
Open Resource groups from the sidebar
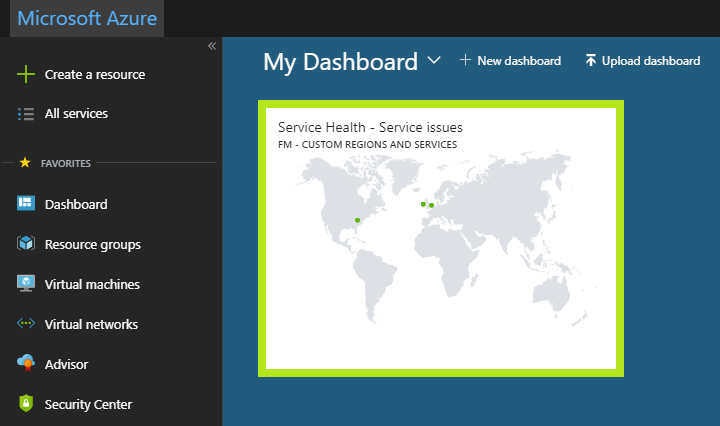click(x=93, y=245)
